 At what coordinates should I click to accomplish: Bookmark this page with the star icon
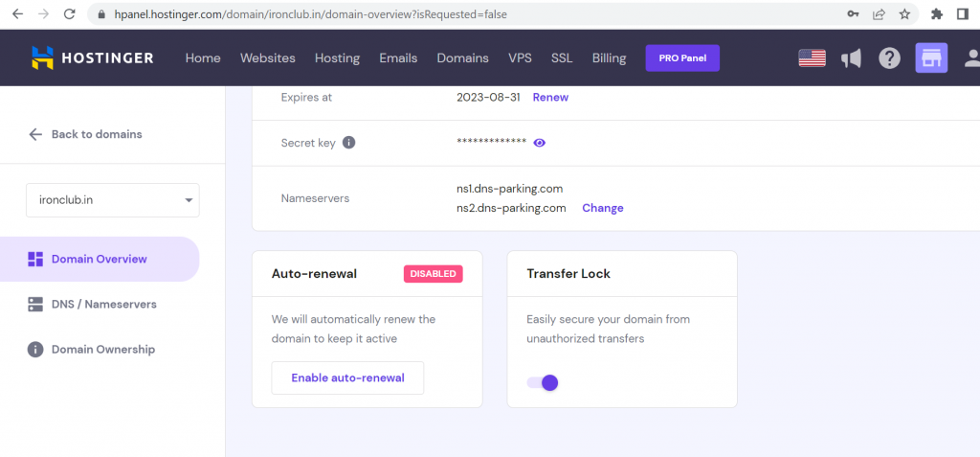point(904,13)
